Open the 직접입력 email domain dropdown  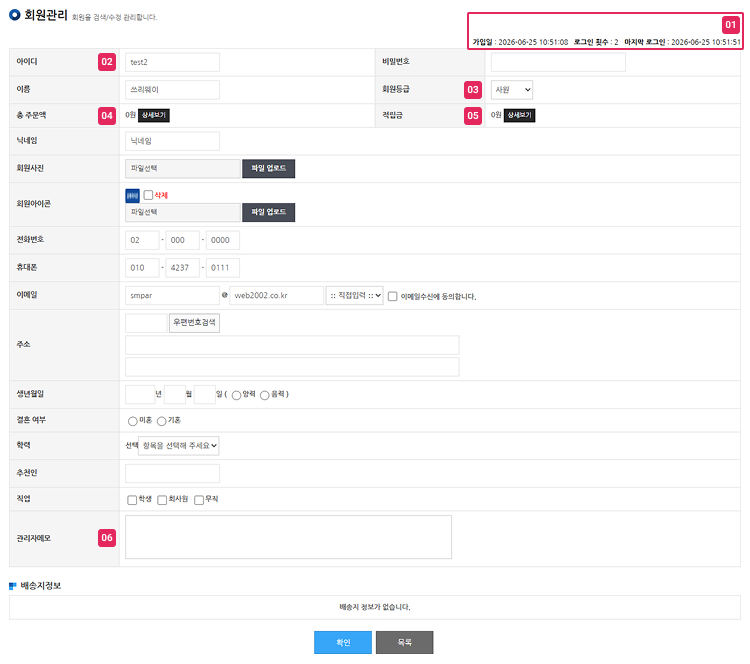click(354, 296)
